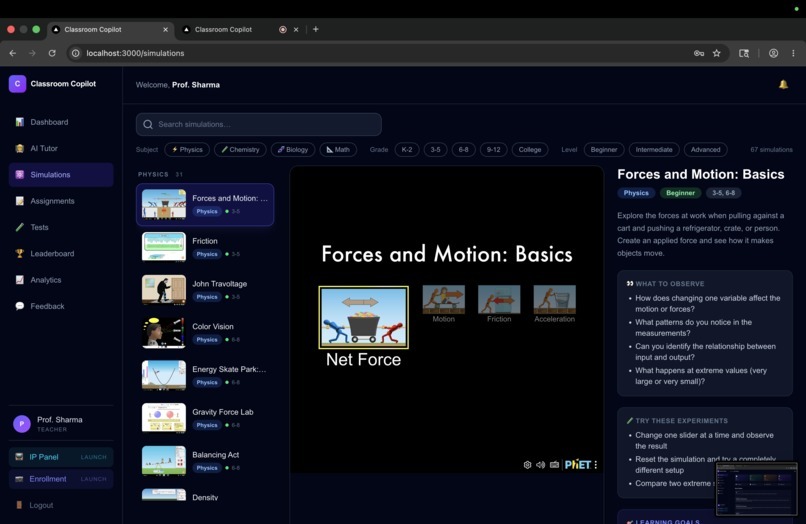This screenshot has width=806, height=524.
Task: Open the Leaderboard page
Action: pyautogui.click(x=61, y=254)
